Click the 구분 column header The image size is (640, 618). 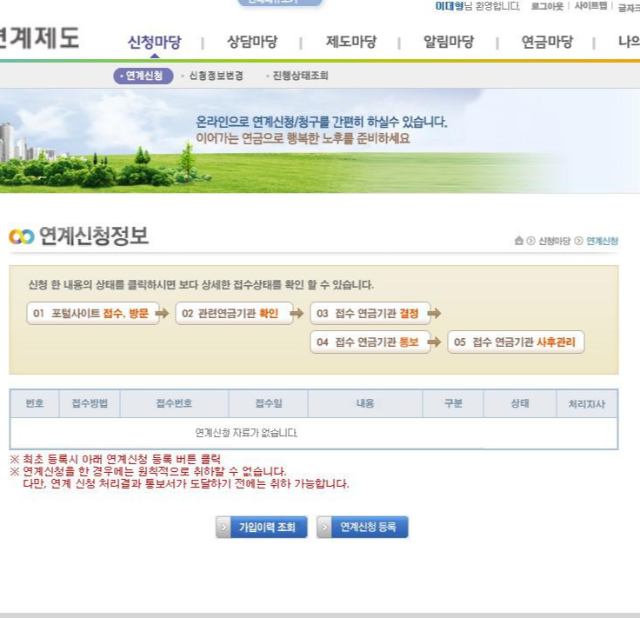453,403
